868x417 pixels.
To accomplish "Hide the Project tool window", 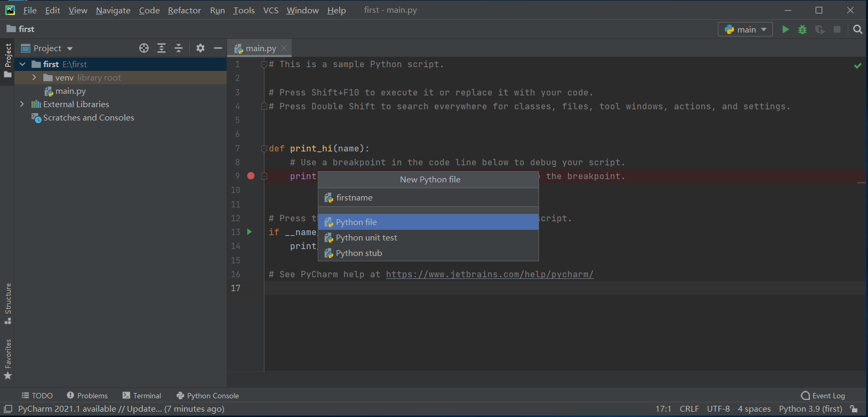I will click(x=218, y=48).
